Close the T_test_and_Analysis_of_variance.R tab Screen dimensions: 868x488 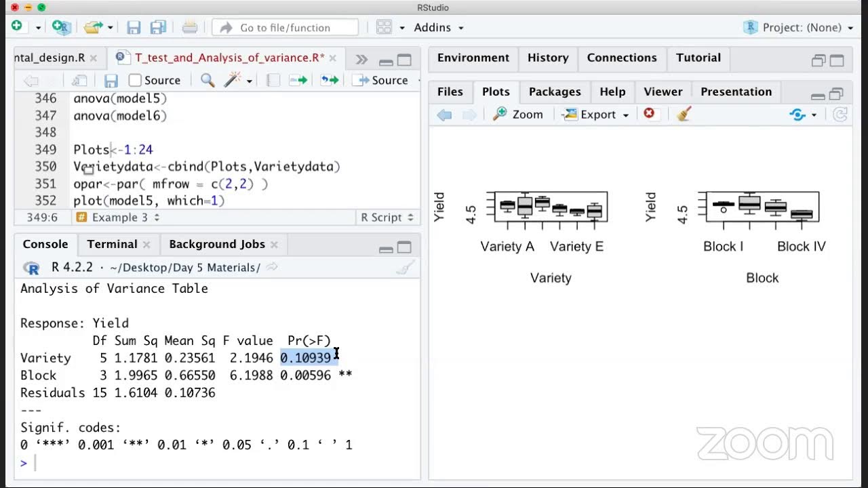point(334,58)
